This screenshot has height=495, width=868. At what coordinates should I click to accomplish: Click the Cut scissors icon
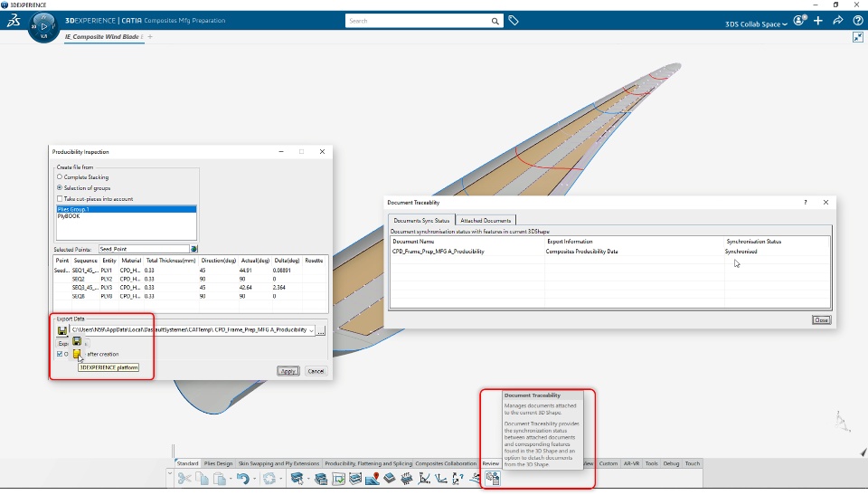(x=184, y=479)
